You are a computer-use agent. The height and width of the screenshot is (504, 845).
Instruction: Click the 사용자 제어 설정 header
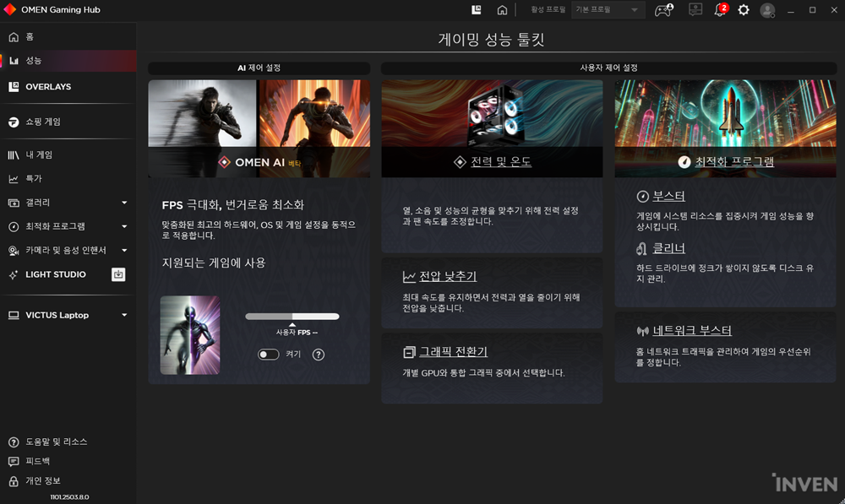point(609,68)
